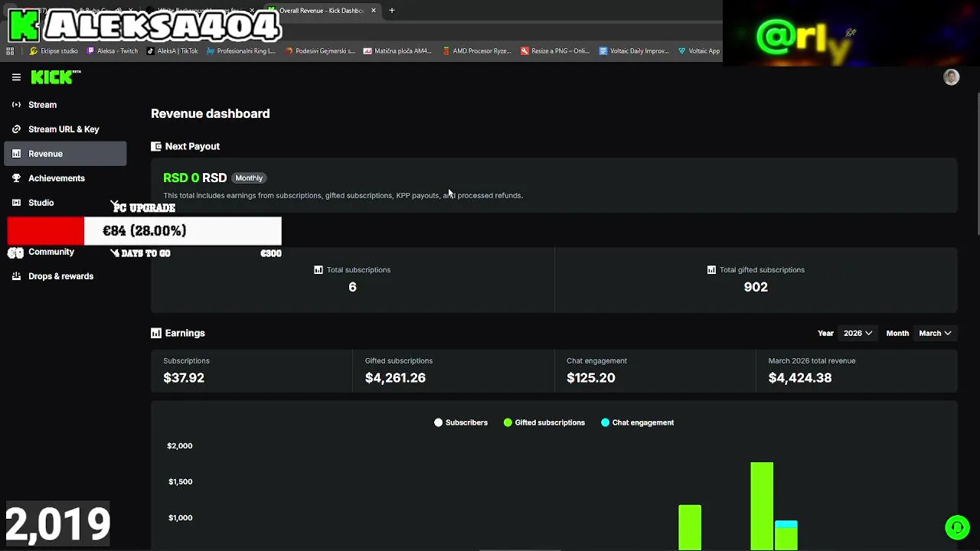Click the $2,000 axis label
Screen dimensions: 980x551
coord(180,445)
